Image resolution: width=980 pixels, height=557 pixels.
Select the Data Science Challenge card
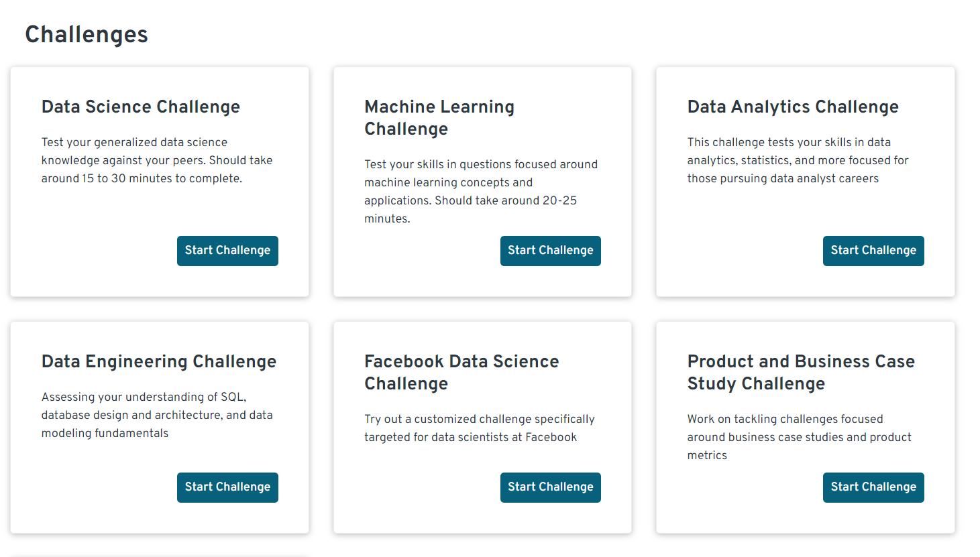[x=159, y=181]
